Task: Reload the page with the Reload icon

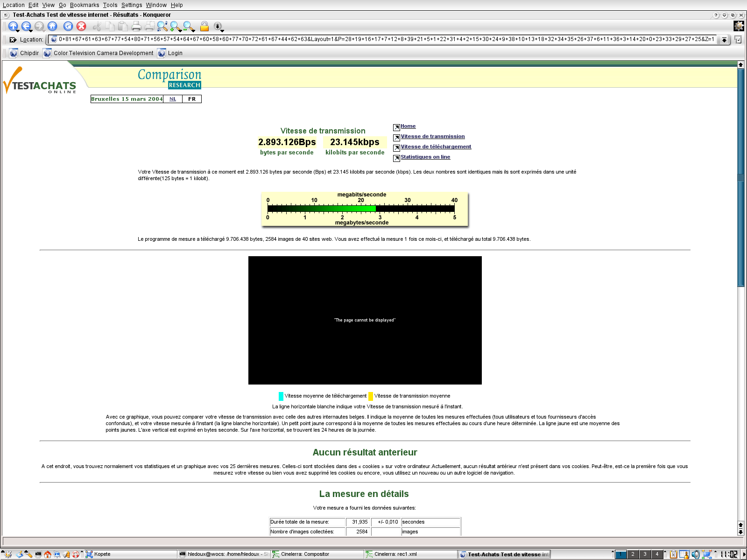Action: pyautogui.click(x=68, y=26)
